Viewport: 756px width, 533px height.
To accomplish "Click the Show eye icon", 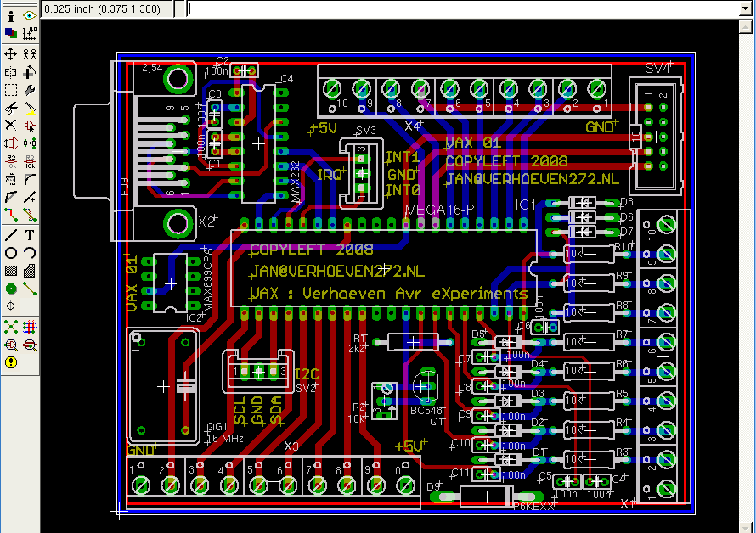I will (x=30, y=16).
